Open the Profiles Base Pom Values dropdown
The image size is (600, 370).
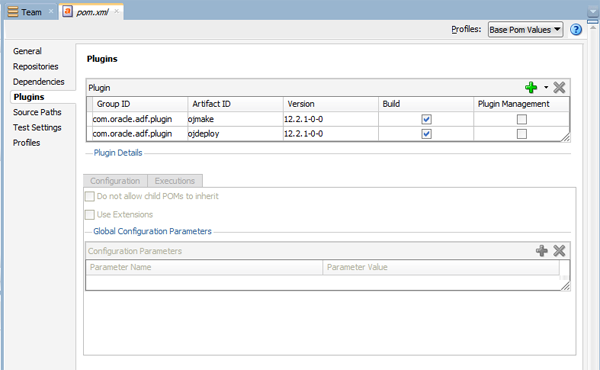(x=525, y=29)
